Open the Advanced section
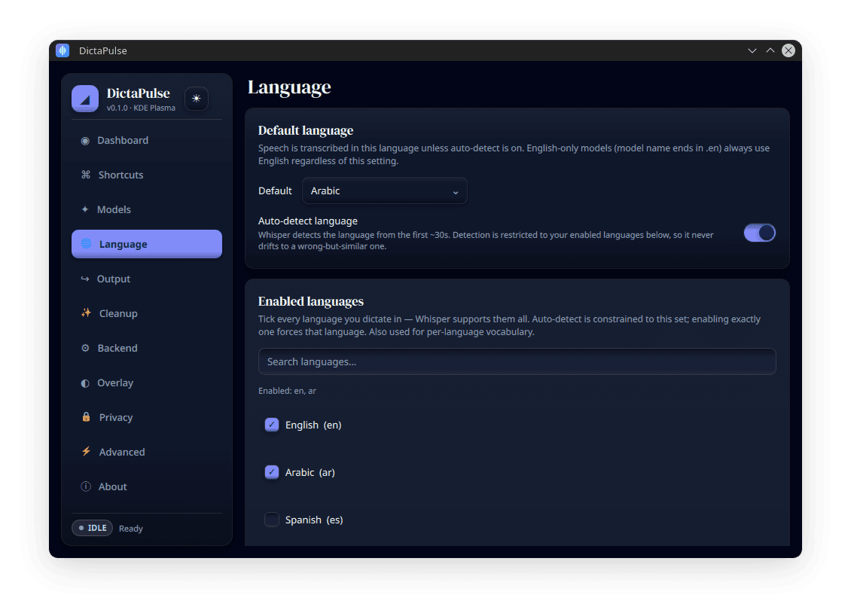Screen dimensions: 851x616 (147, 452)
